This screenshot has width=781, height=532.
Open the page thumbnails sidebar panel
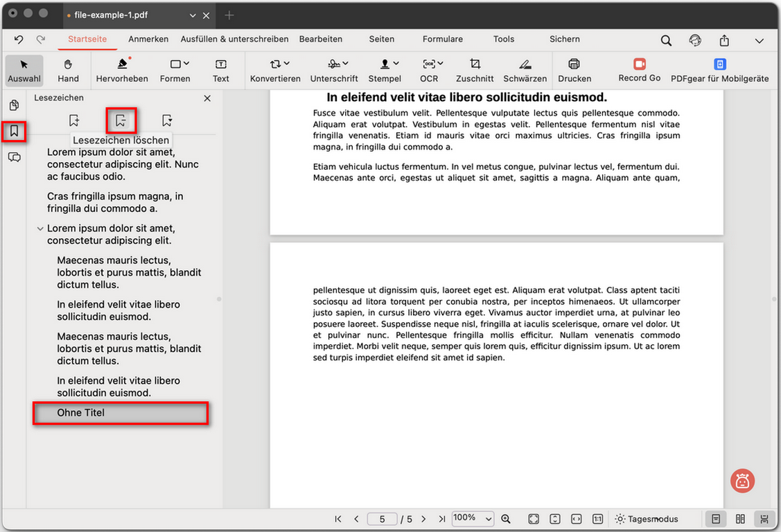pyautogui.click(x=14, y=105)
